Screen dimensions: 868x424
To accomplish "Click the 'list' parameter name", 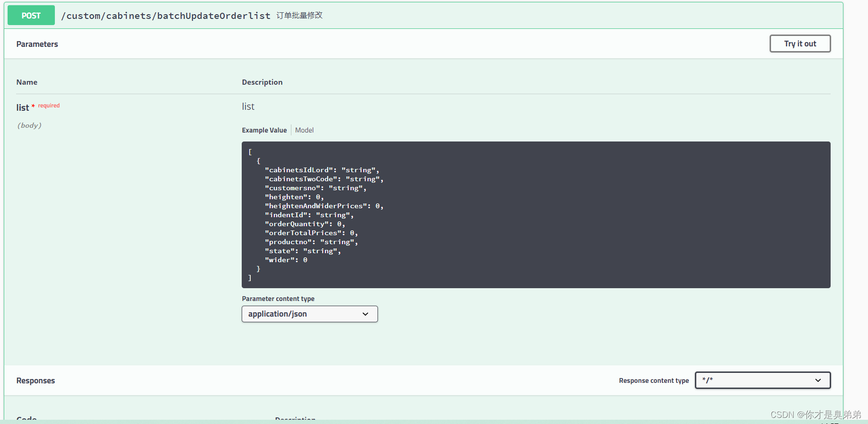I will tap(23, 107).
